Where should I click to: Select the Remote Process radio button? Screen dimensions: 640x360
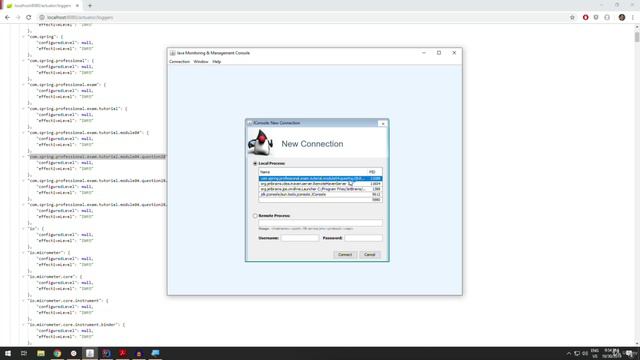click(x=255, y=216)
